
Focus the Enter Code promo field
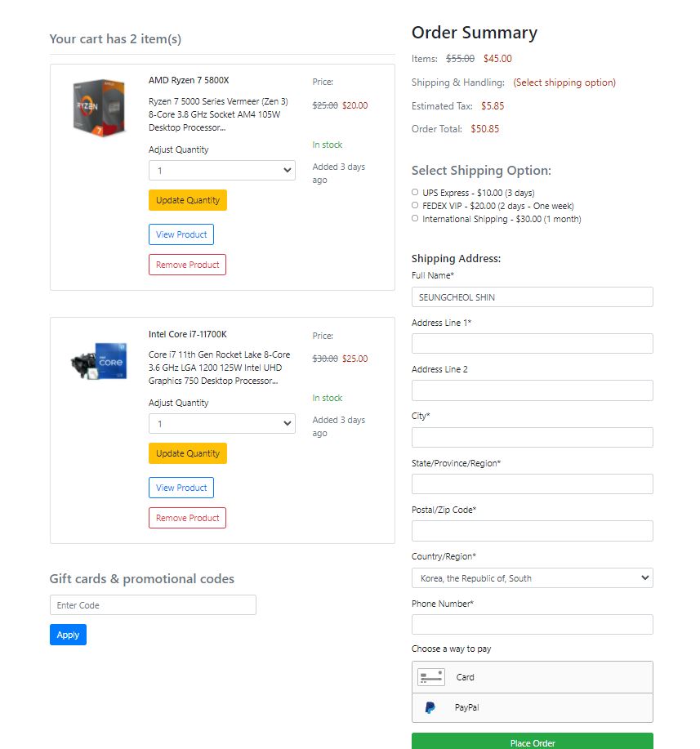point(153,604)
